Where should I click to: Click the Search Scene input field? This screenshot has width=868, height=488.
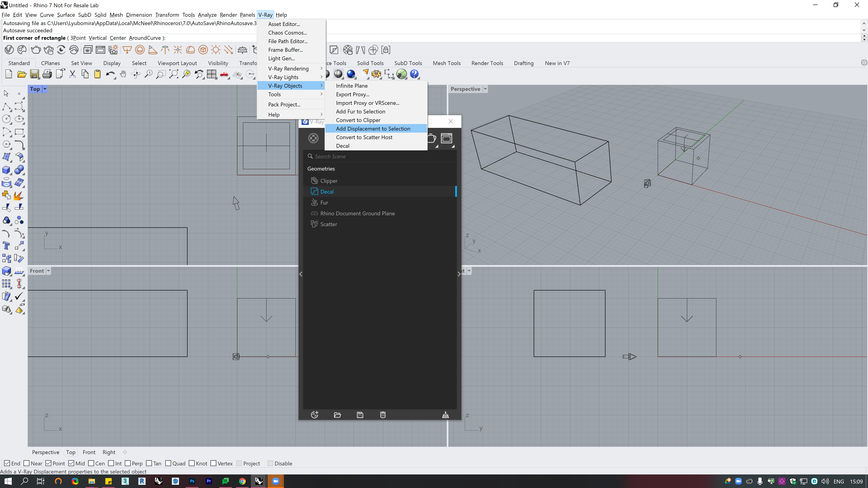click(380, 157)
